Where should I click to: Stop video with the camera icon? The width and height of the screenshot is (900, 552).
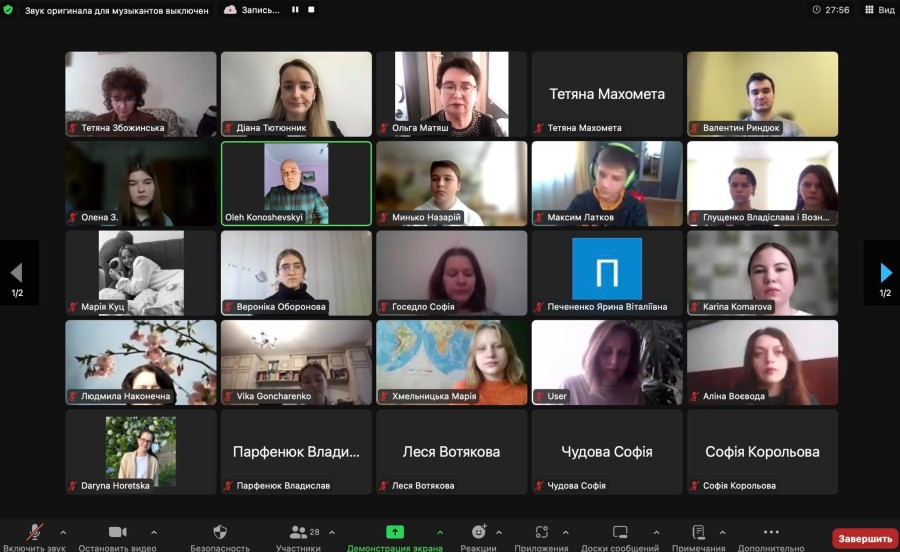click(x=118, y=532)
